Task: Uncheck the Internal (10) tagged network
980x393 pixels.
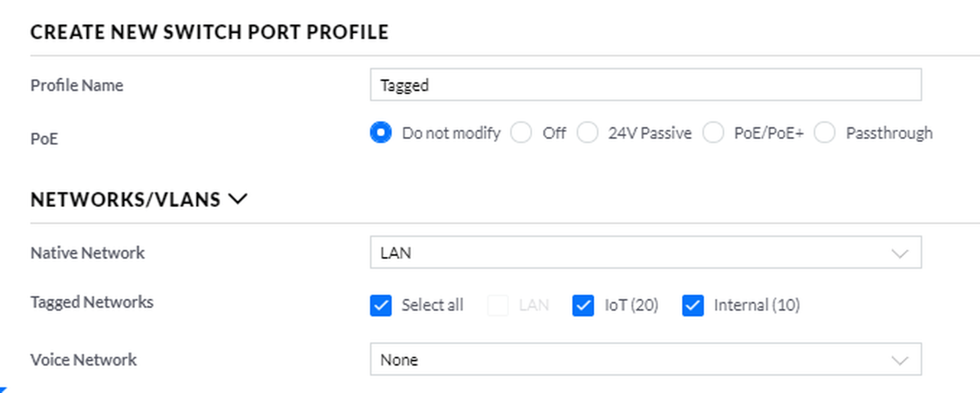Action: coord(693,305)
